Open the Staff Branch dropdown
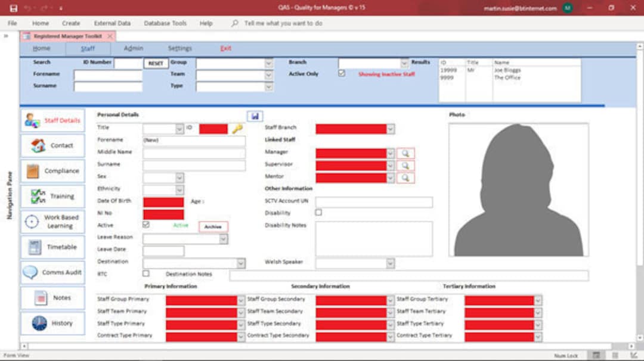The height and width of the screenshot is (361, 644). pos(391,129)
